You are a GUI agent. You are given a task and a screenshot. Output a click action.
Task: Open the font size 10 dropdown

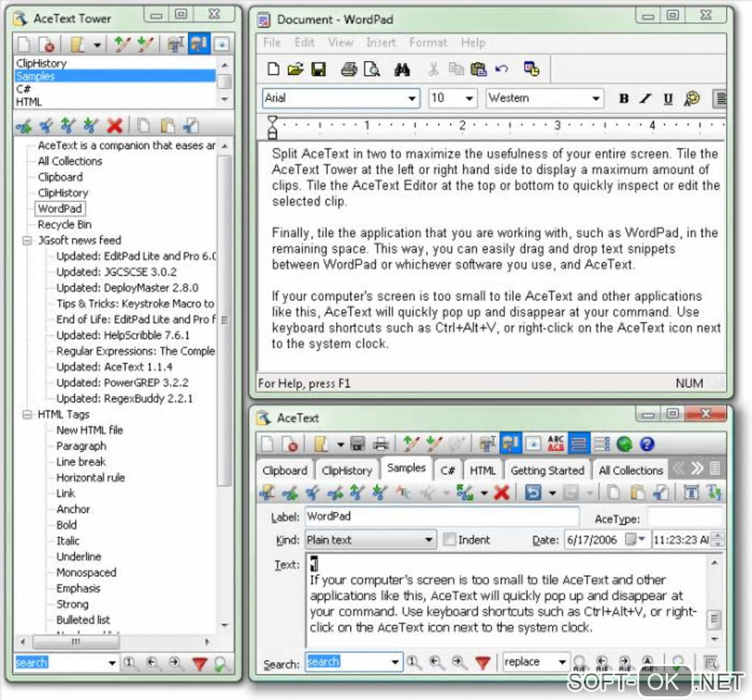point(469,98)
